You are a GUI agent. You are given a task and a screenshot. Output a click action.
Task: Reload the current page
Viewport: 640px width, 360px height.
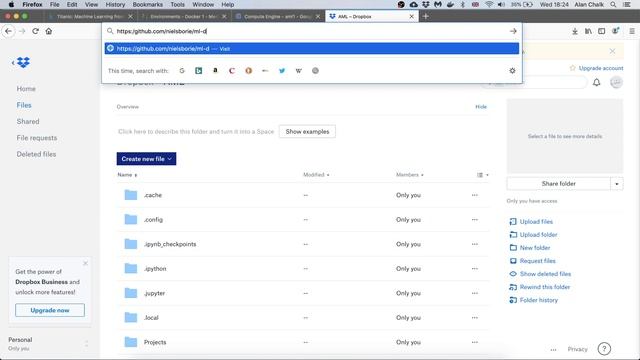pyautogui.click(x=36, y=31)
